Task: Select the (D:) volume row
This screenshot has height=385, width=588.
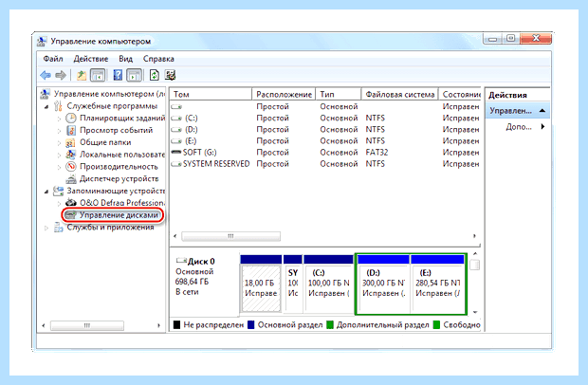Action: (x=325, y=129)
